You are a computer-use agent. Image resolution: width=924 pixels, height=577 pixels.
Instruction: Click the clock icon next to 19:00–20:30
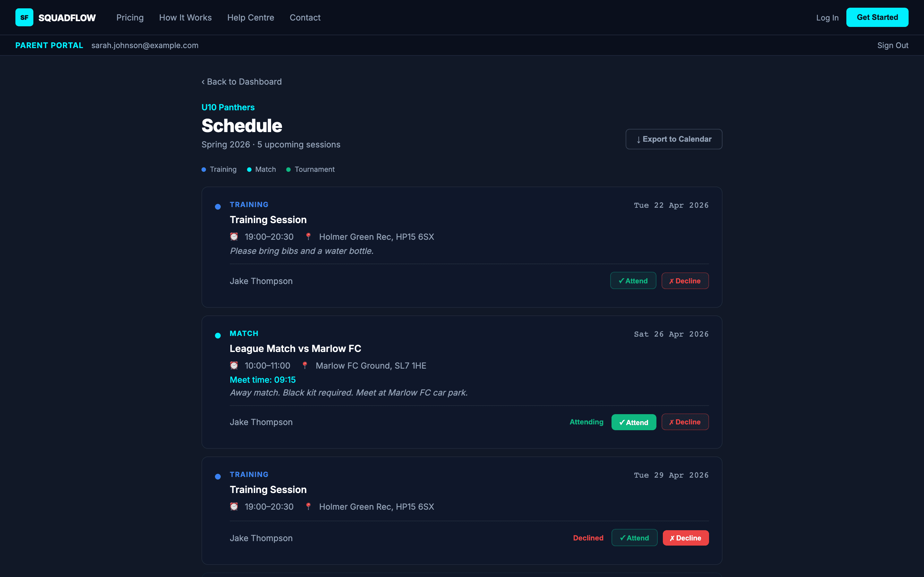(x=234, y=237)
